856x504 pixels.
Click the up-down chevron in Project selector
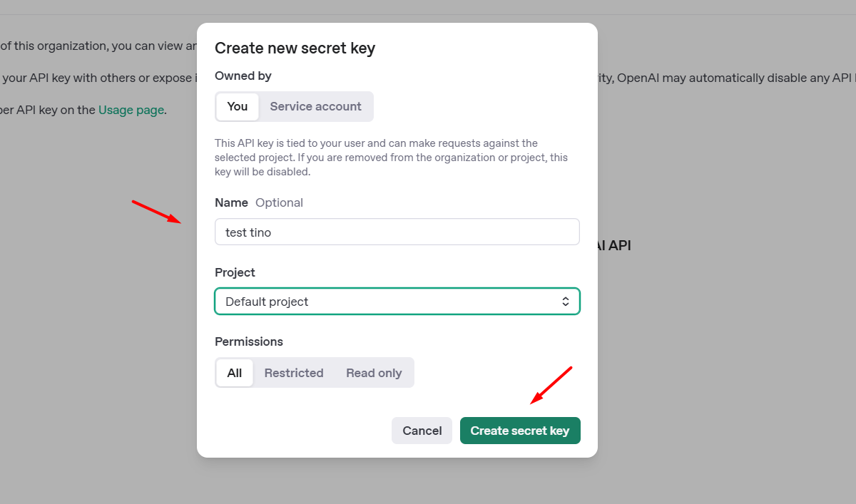(566, 302)
